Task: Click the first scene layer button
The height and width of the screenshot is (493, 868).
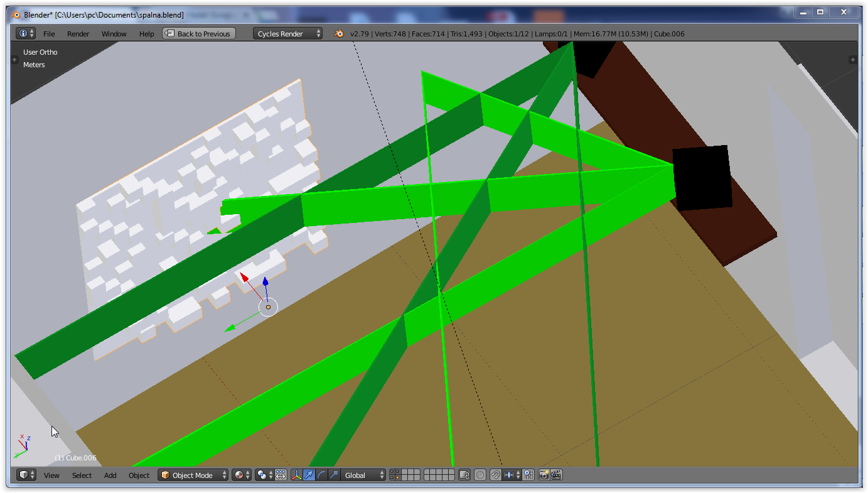Action: point(392,472)
